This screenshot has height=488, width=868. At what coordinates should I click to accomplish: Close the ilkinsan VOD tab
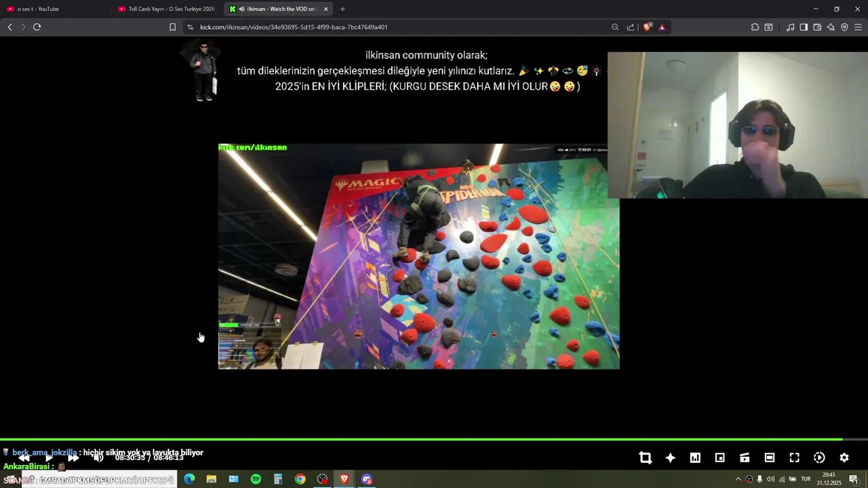click(326, 9)
